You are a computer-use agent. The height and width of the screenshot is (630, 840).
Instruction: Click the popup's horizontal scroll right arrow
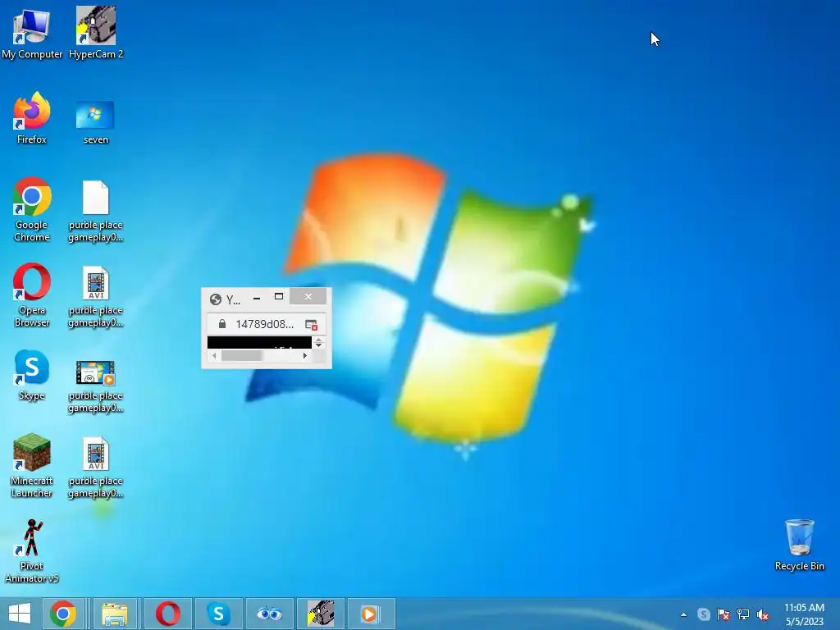point(305,356)
